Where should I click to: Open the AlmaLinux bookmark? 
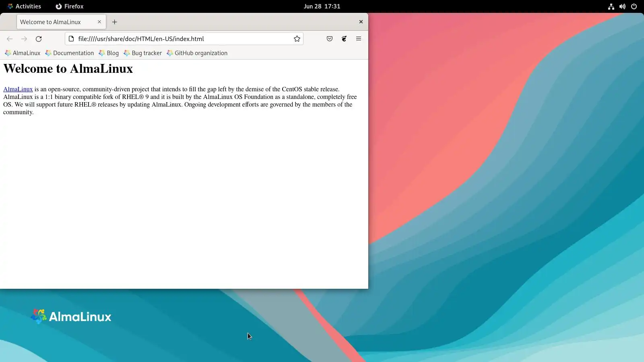coord(23,53)
